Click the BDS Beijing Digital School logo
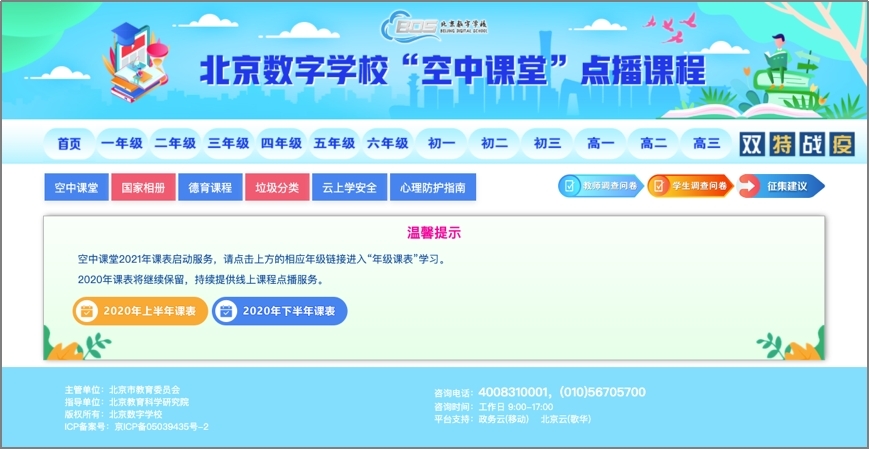 coord(433,28)
